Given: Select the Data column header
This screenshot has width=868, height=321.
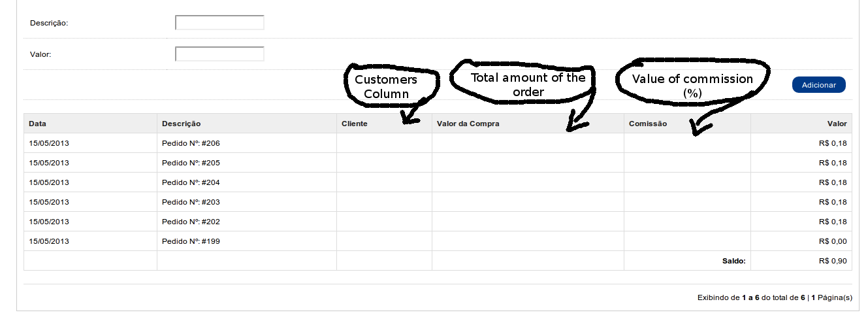Looking at the screenshot, I should [x=90, y=124].
